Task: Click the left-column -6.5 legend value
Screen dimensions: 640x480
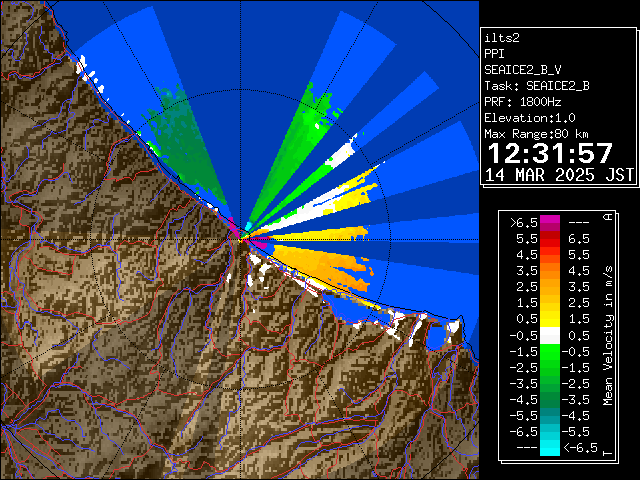Action: pos(524,431)
